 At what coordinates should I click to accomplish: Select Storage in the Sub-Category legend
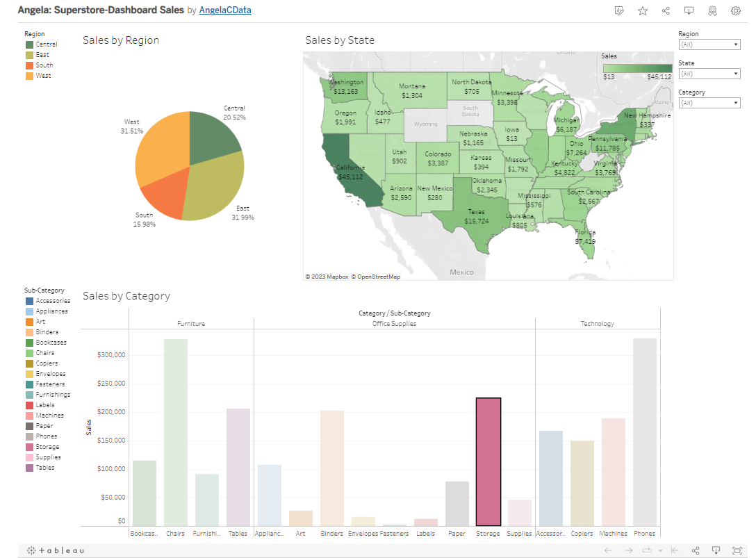30,447
